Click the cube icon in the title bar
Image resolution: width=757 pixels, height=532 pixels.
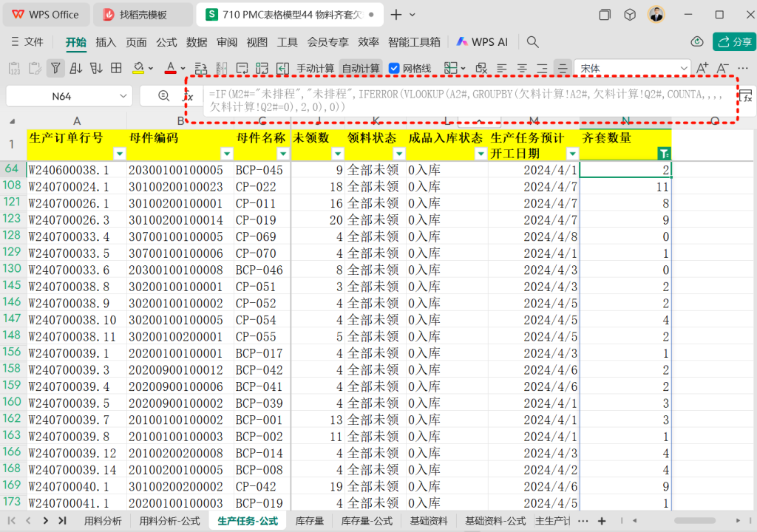click(x=630, y=15)
